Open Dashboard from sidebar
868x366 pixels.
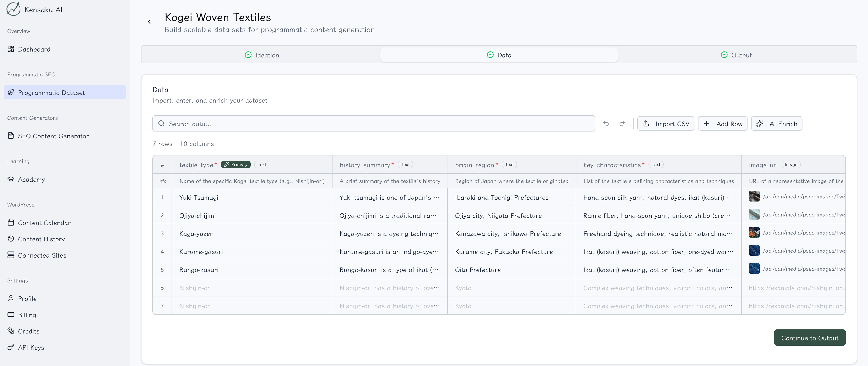coord(34,49)
